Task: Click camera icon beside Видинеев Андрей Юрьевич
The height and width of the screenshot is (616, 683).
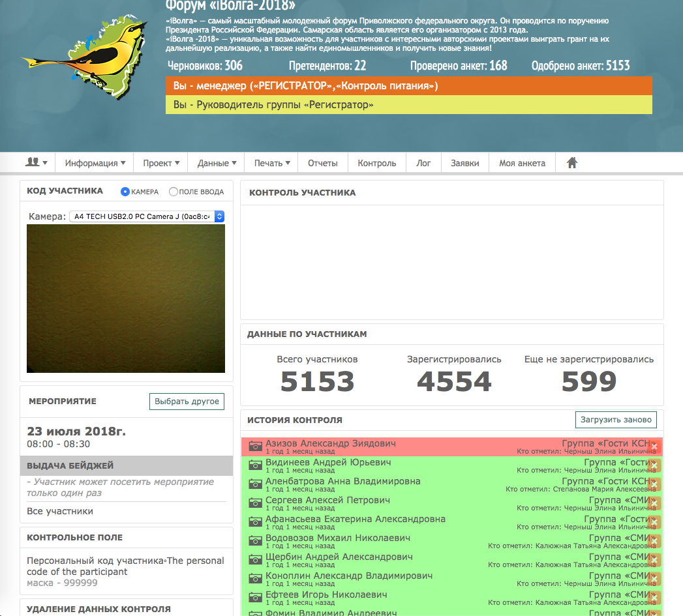Action: pos(255,465)
